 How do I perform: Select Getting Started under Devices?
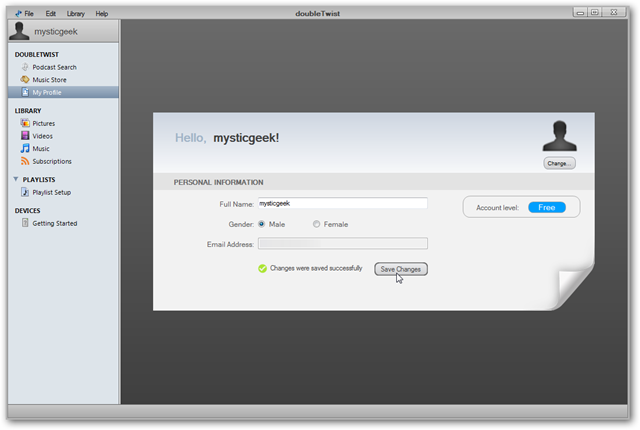pos(55,224)
